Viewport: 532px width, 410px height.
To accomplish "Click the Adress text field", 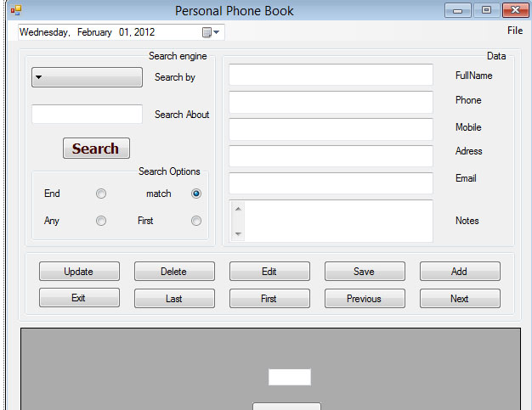I will [x=331, y=156].
